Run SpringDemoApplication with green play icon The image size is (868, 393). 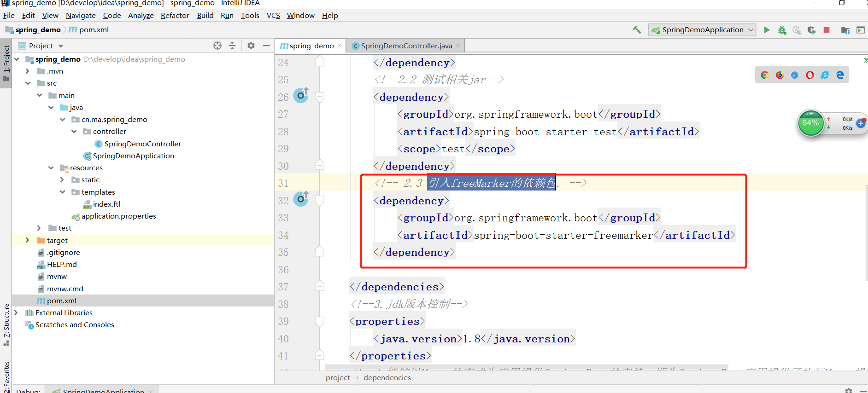click(767, 30)
